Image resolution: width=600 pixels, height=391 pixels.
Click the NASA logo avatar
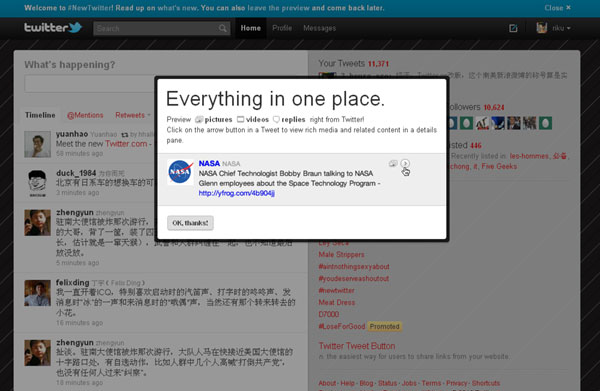tap(181, 172)
